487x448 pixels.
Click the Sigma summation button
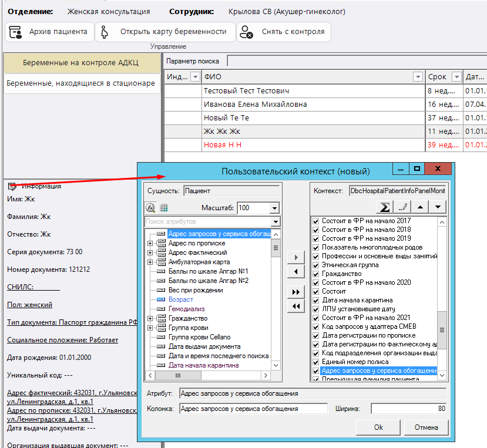385,207
